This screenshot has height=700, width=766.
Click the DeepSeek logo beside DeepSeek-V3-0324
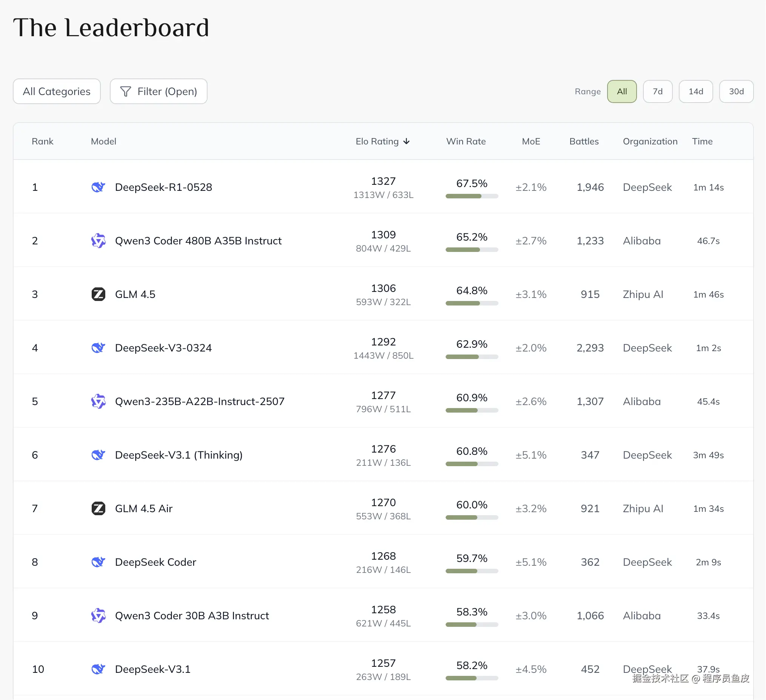98,348
